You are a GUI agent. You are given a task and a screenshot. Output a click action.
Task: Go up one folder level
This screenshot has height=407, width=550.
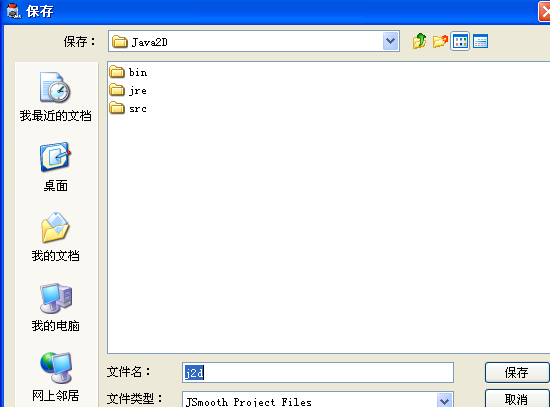(x=420, y=41)
